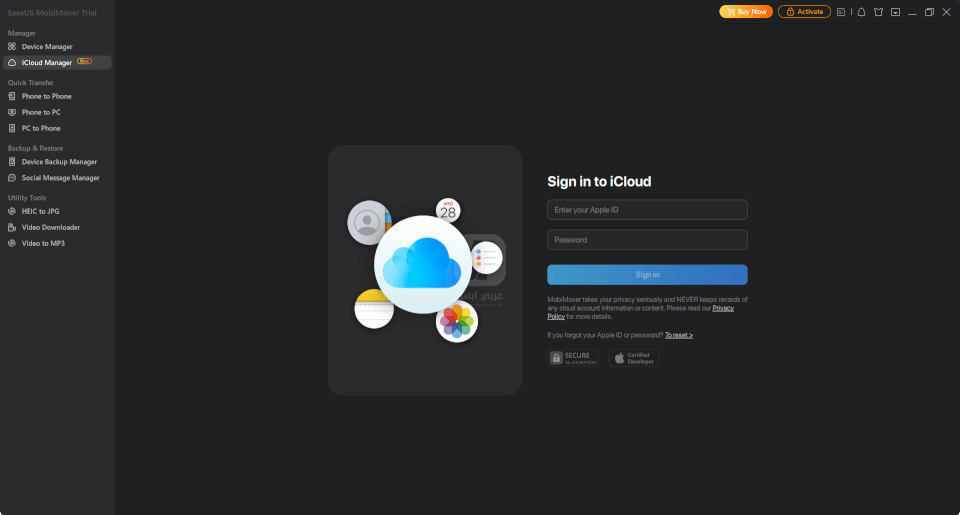Select iCloud Manager in the sidebar
Screen dimensions: 960x515
47,63
